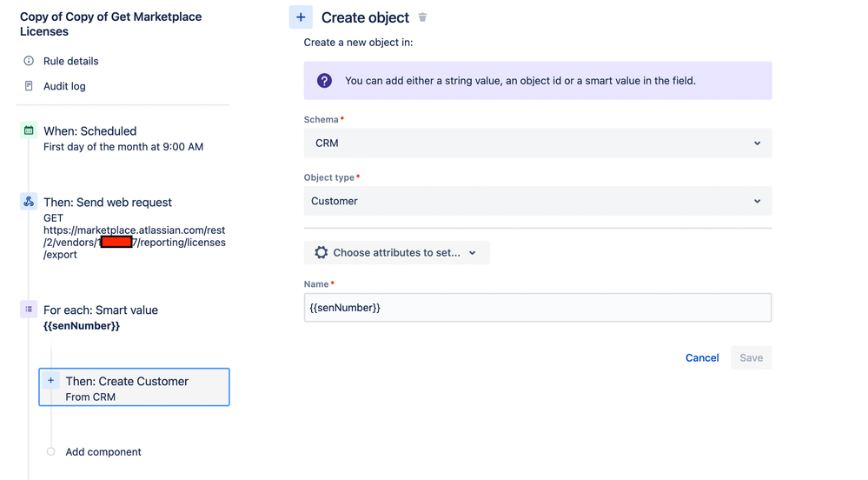Click the question mark help icon in info banner
Image resolution: width=868 pixels, height=480 pixels.
(x=324, y=80)
